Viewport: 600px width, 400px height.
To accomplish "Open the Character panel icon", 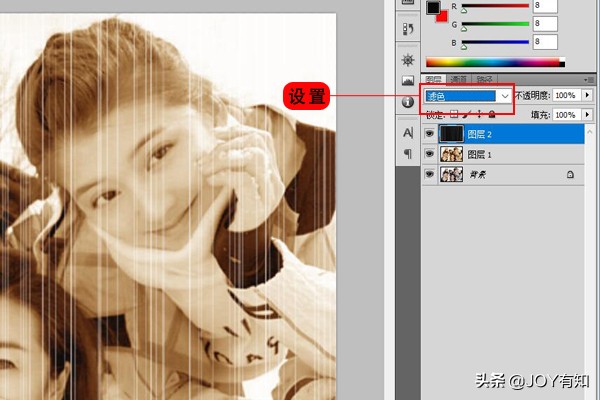I will [x=408, y=133].
